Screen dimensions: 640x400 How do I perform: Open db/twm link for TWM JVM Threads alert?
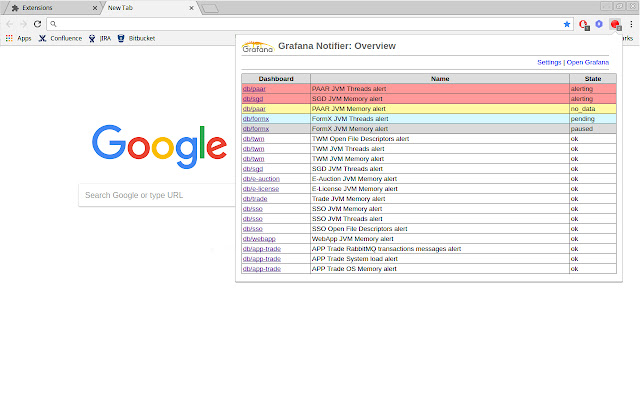pyautogui.click(x=253, y=149)
